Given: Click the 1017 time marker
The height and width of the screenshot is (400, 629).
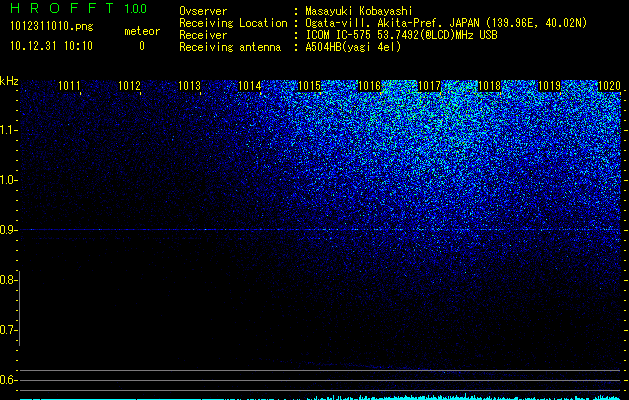Looking at the screenshot, I should pos(430,86).
